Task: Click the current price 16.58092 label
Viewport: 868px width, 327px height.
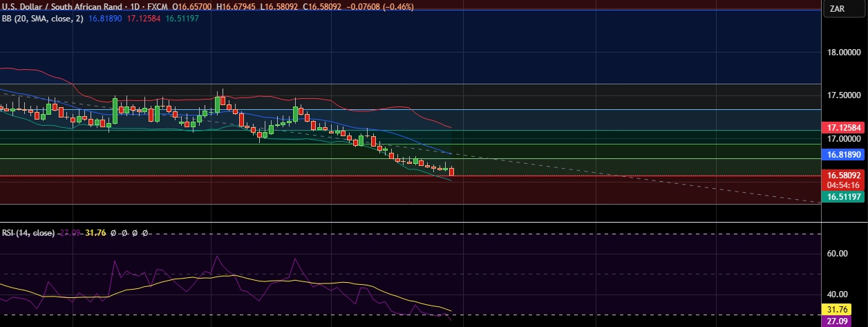Action: point(841,176)
